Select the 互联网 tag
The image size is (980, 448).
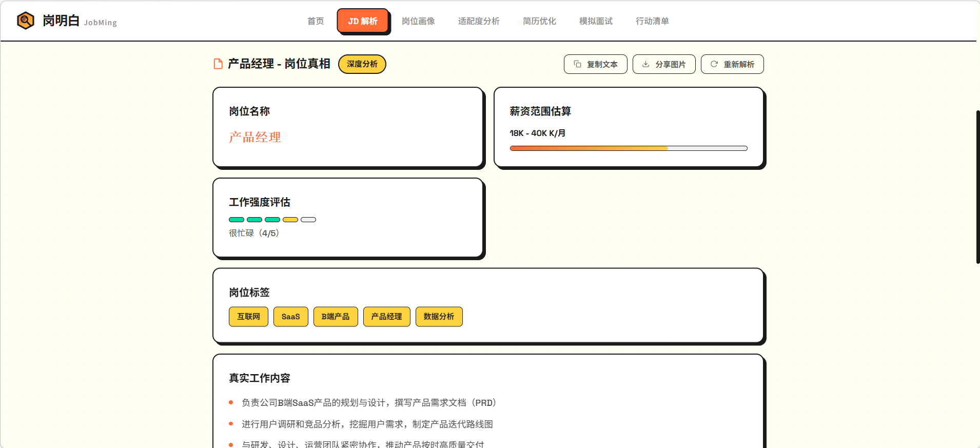click(x=248, y=317)
